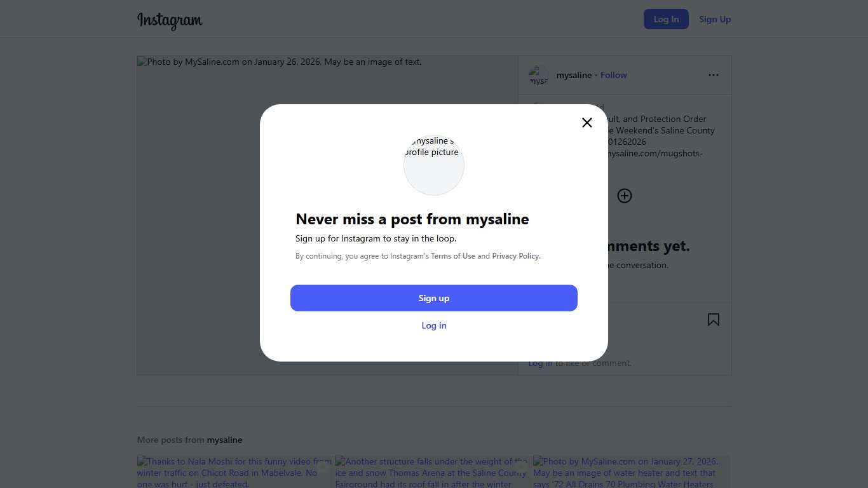This screenshot has width=868, height=488.
Task: Open the Terms of Use link
Action: point(453,256)
